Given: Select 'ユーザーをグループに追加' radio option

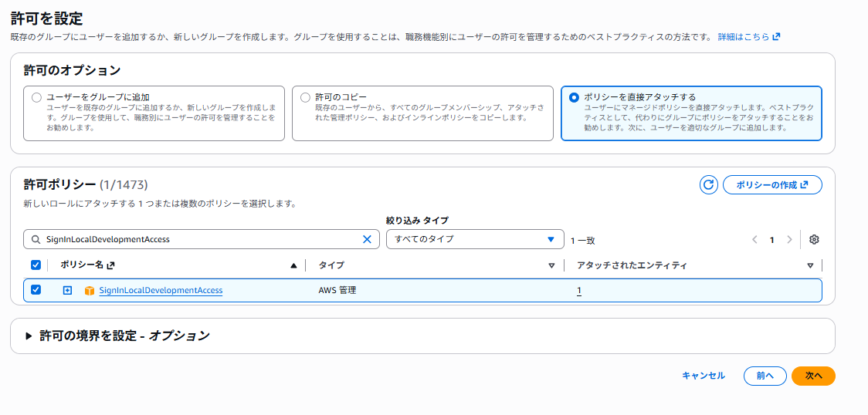Looking at the screenshot, I should click(x=36, y=98).
